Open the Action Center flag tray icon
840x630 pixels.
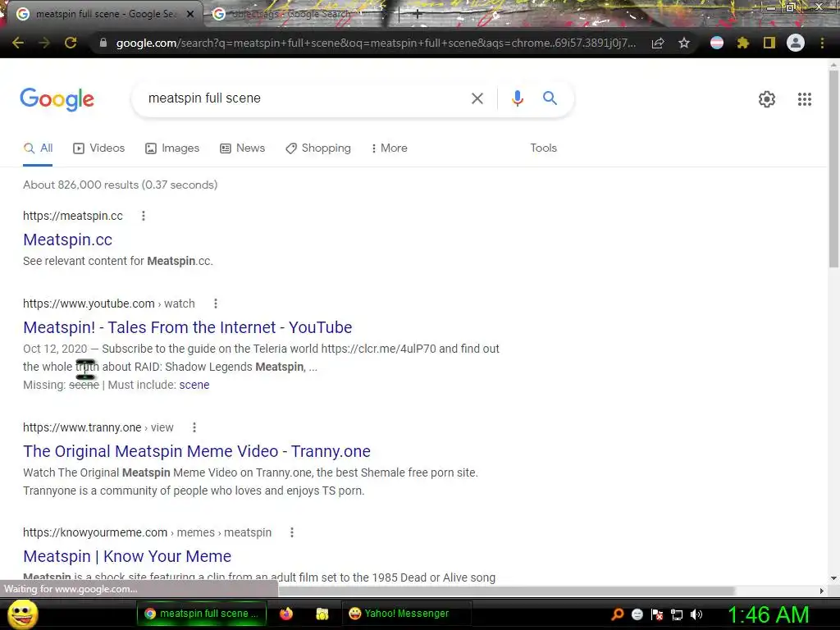(x=657, y=614)
